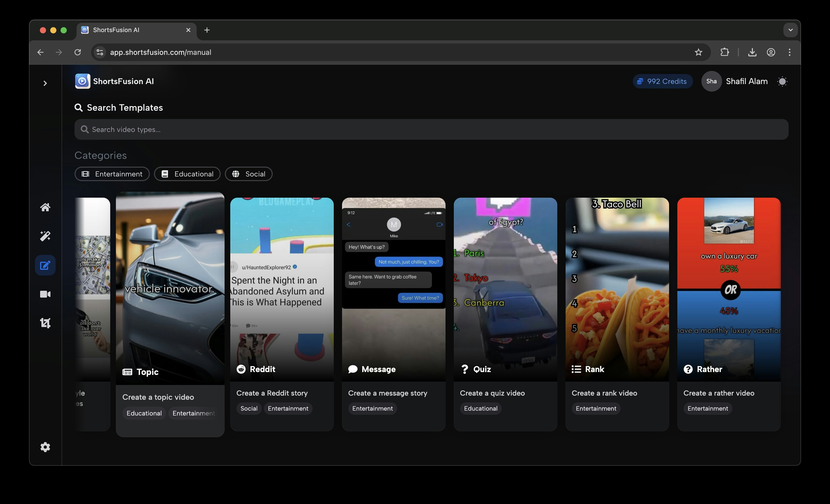Image resolution: width=830 pixels, height=504 pixels.
Task: Click the Search video types field
Action: (431, 129)
